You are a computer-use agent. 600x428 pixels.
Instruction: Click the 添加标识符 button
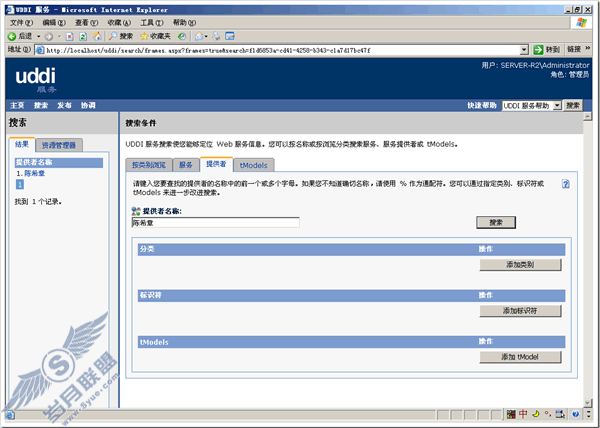(520, 311)
